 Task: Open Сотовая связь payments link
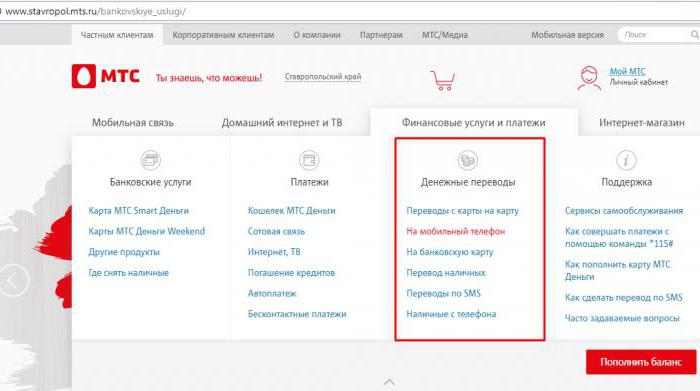[276, 231]
